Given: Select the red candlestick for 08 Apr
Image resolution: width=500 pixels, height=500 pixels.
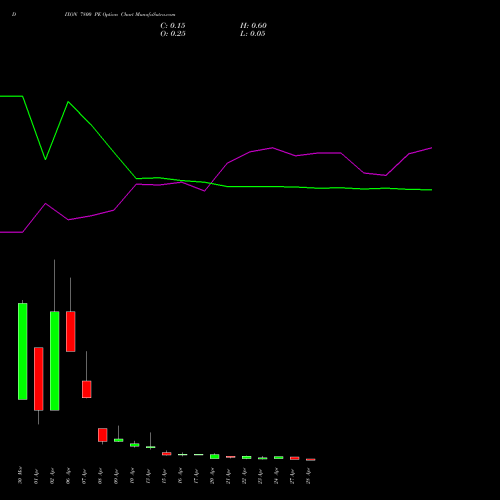Looking at the screenshot, I should point(103,435).
